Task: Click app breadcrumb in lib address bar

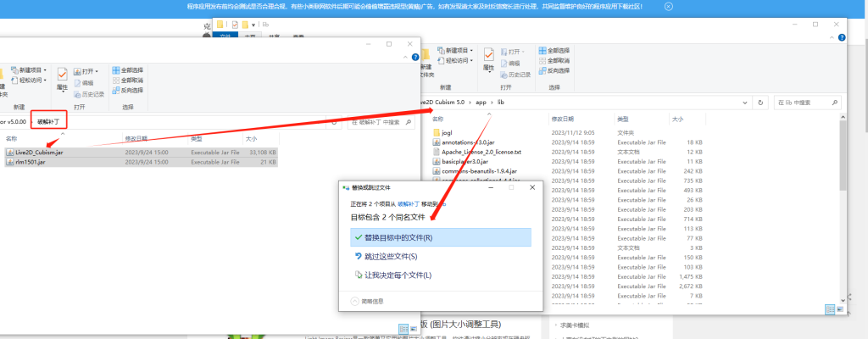Action: 481,103
